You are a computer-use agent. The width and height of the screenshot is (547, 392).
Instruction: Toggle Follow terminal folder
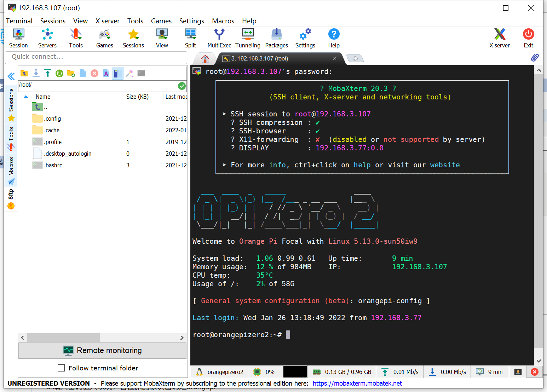click(61, 368)
